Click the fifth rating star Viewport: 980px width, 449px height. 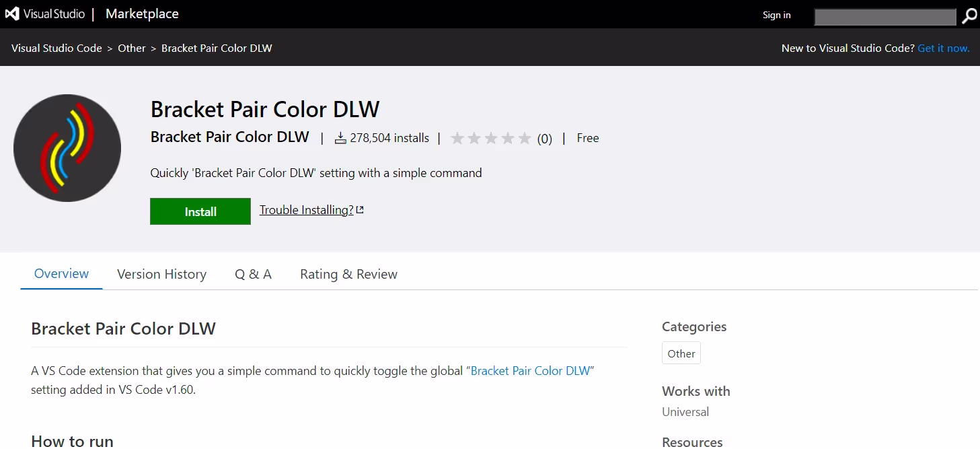click(x=525, y=139)
